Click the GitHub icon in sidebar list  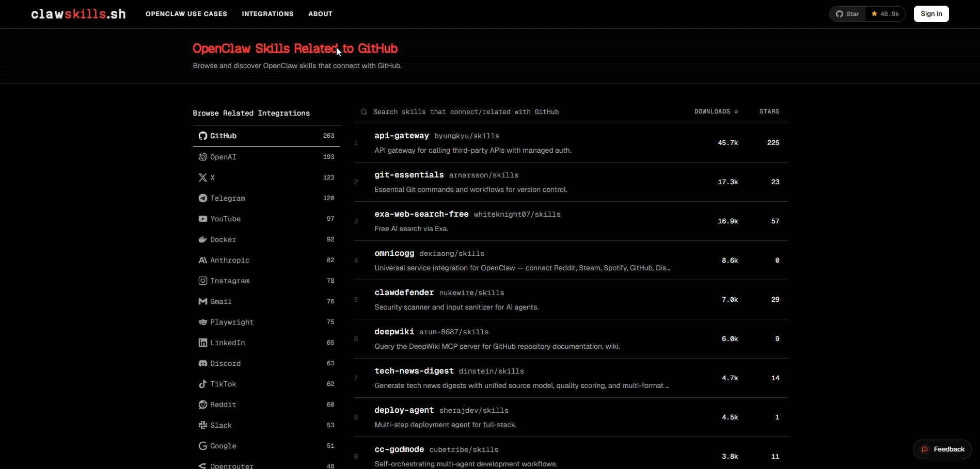pyautogui.click(x=203, y=136)
